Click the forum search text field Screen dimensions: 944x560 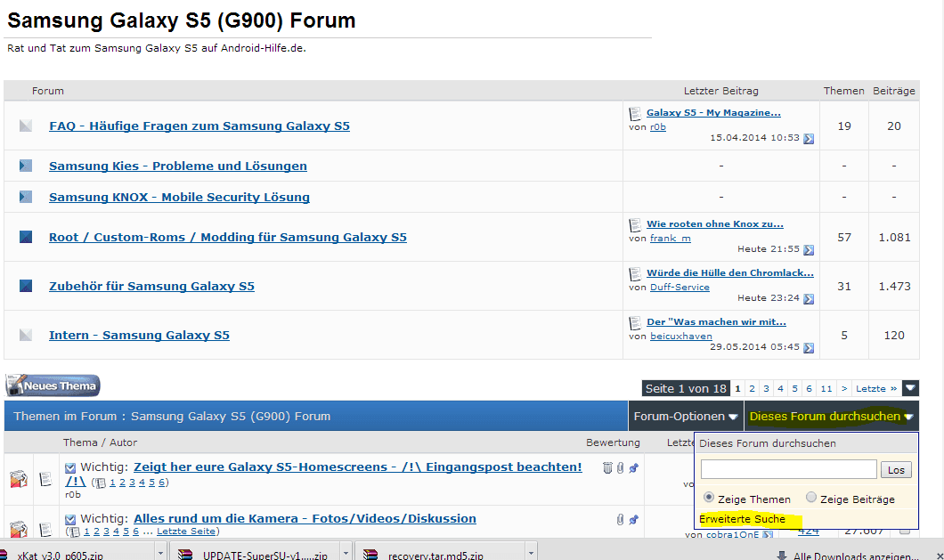789,469
